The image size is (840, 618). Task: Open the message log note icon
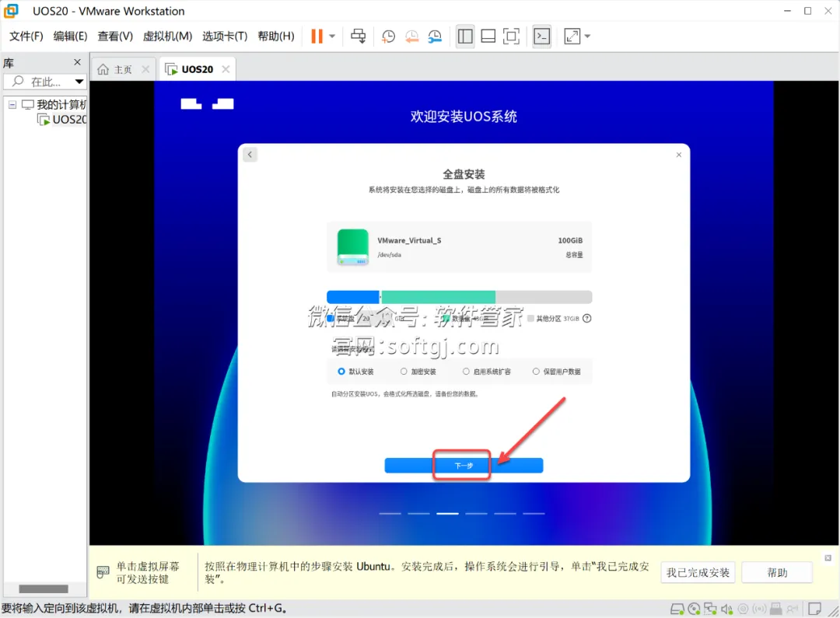tap(815, 609)
